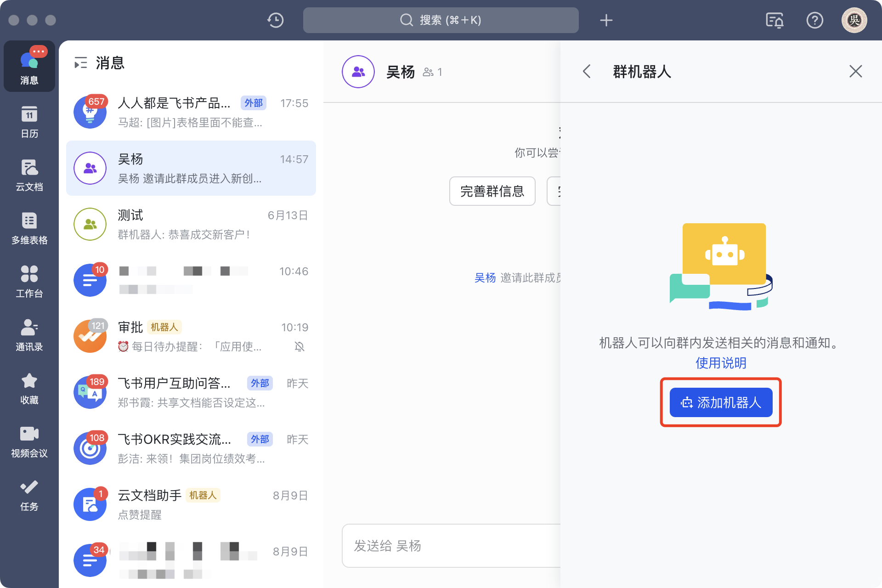
Task: Go back using the arrow in 群机器人 panel
Action: click(x=587, y=71)
